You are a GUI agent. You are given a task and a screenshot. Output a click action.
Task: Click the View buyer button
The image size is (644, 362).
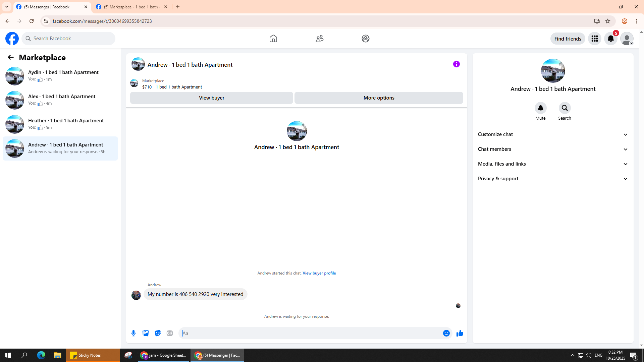pyautogui.click(x=211, y=98)
